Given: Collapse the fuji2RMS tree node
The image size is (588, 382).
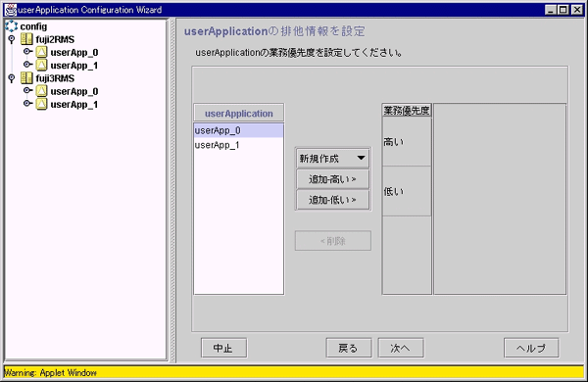Looking at the screenshot, I should (12, 39).
